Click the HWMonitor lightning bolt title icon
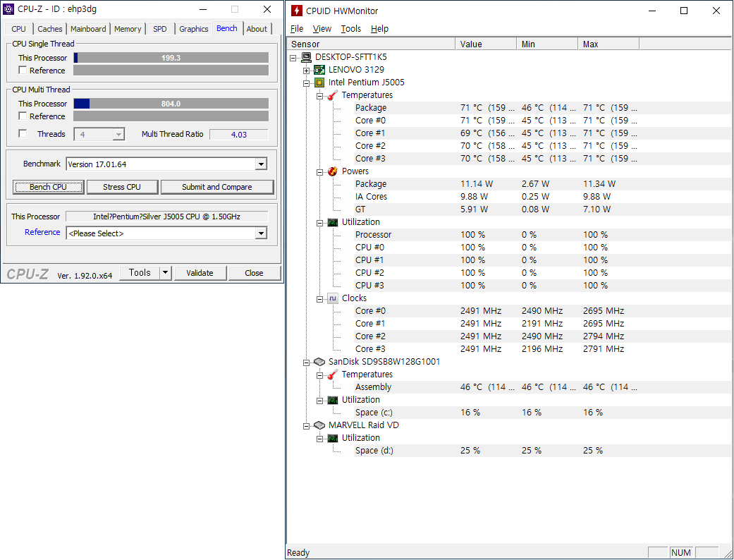This screenshot has height=560, width=734. point(296,11)
